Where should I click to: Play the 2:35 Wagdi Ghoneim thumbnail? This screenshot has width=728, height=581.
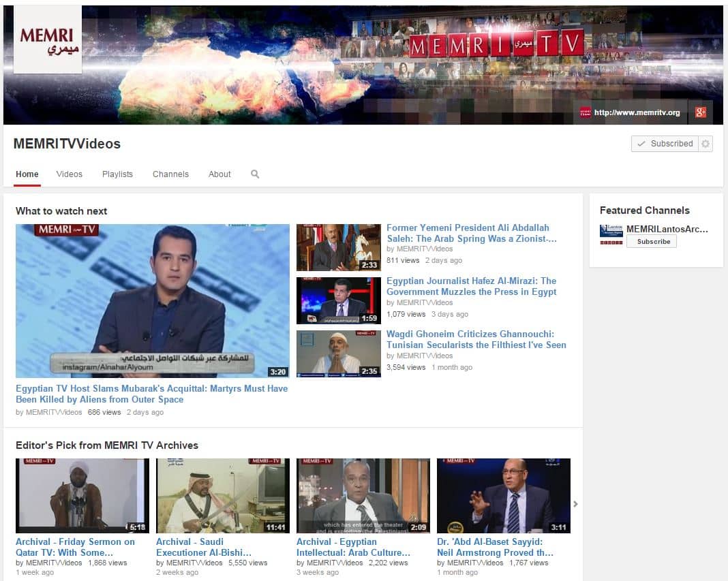pos(339,354)
